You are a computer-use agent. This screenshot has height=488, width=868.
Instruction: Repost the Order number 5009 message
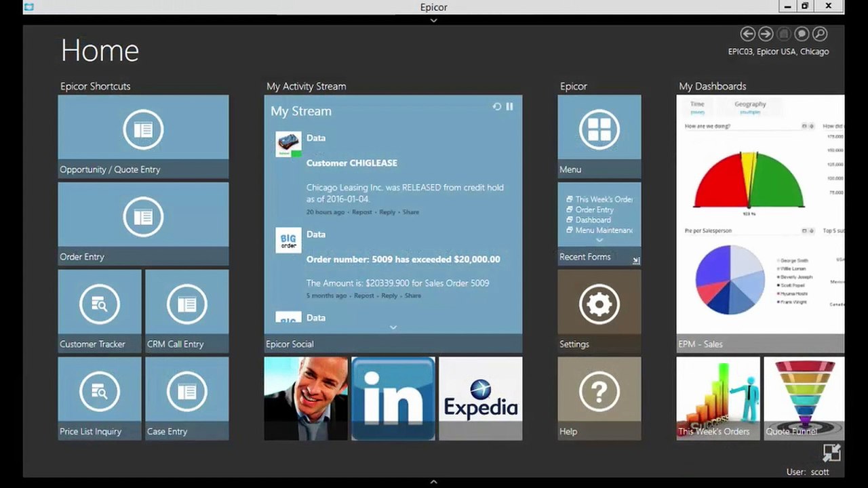tap(364, 296)
